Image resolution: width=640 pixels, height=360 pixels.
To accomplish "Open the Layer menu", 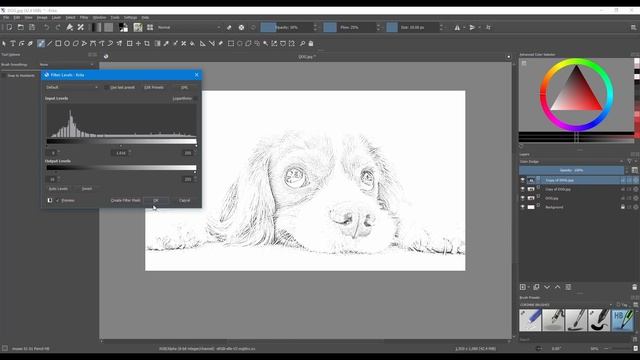I will 56,18.
